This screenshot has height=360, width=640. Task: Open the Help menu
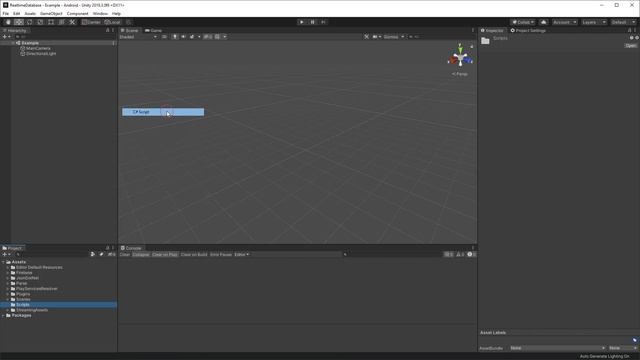coord(116,13)
